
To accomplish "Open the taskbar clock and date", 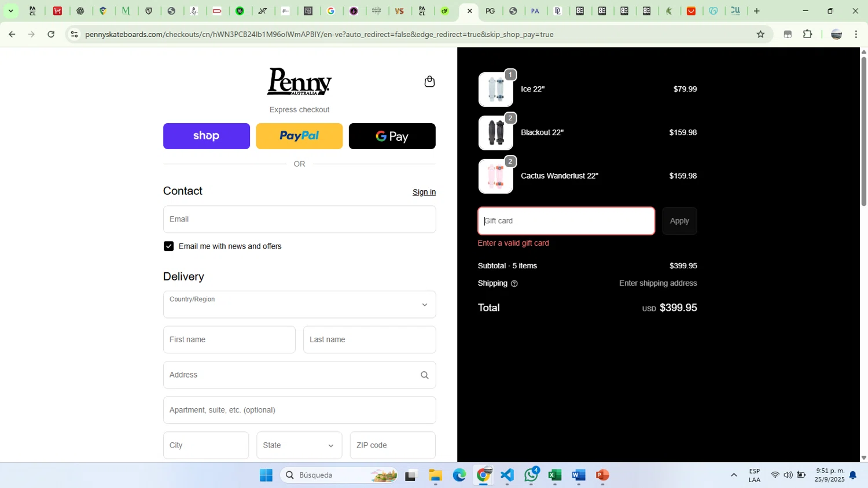I will tap(830, 475).
